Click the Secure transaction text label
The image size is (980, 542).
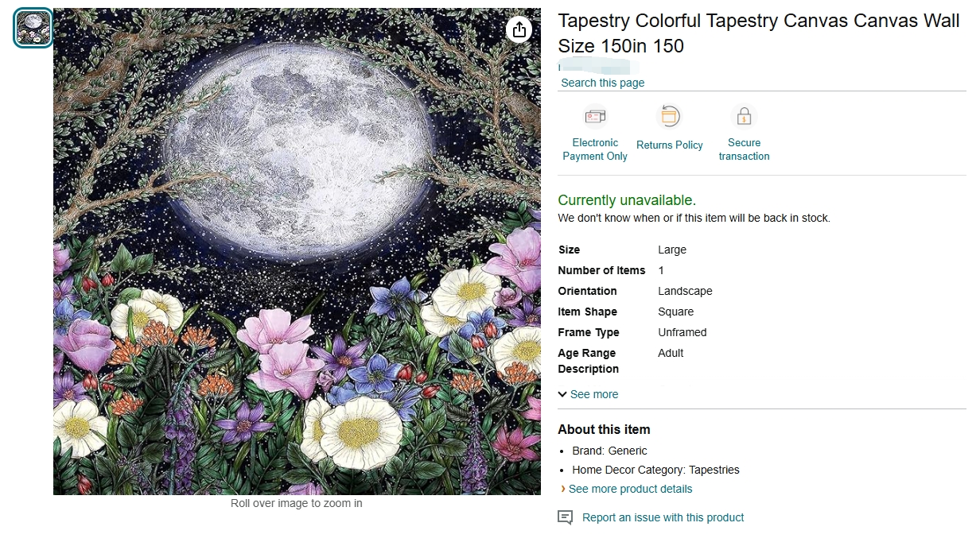(x=744, y=149)
